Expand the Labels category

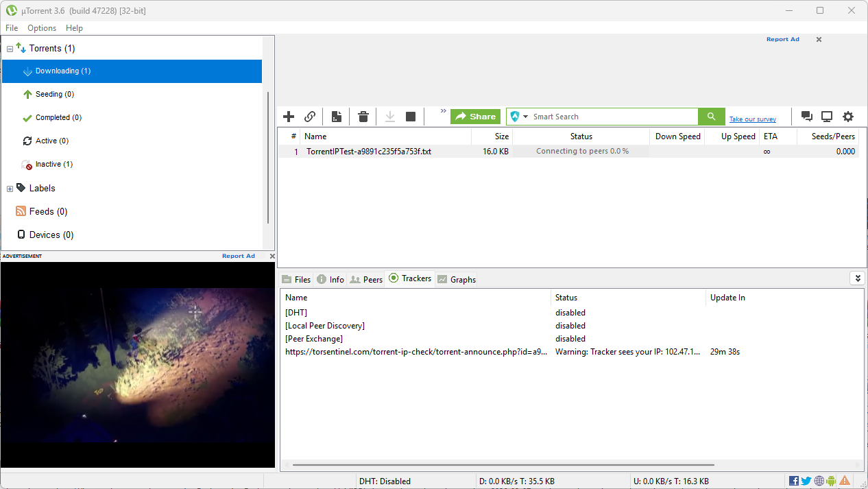coord(10,188)
